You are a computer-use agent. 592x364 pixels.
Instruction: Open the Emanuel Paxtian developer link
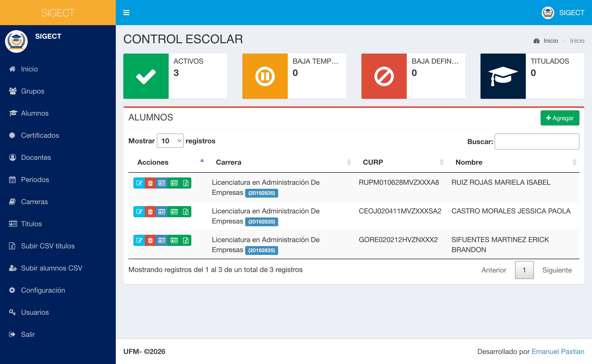click(x=558, y=351)
